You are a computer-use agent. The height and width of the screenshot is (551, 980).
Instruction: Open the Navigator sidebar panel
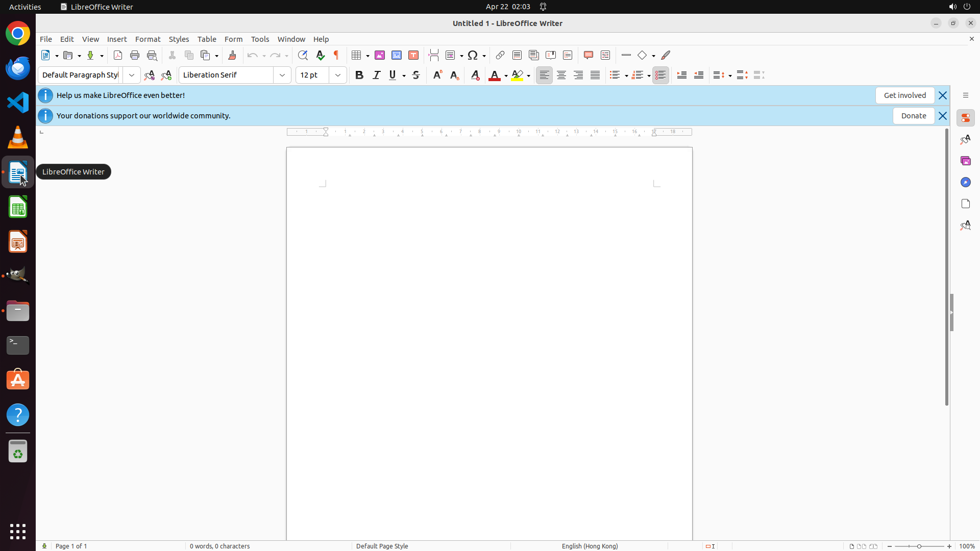[x=965, y=182]
